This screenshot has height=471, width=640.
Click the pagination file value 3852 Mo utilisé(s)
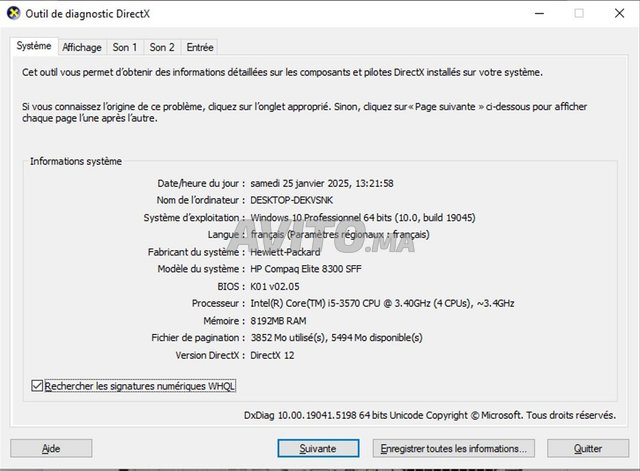click(x=336, y=338)
